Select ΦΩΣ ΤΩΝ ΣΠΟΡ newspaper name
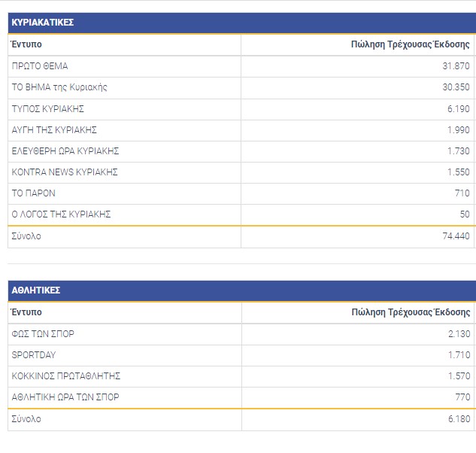This screenshot has height=453, width=476. click(44, 334)
